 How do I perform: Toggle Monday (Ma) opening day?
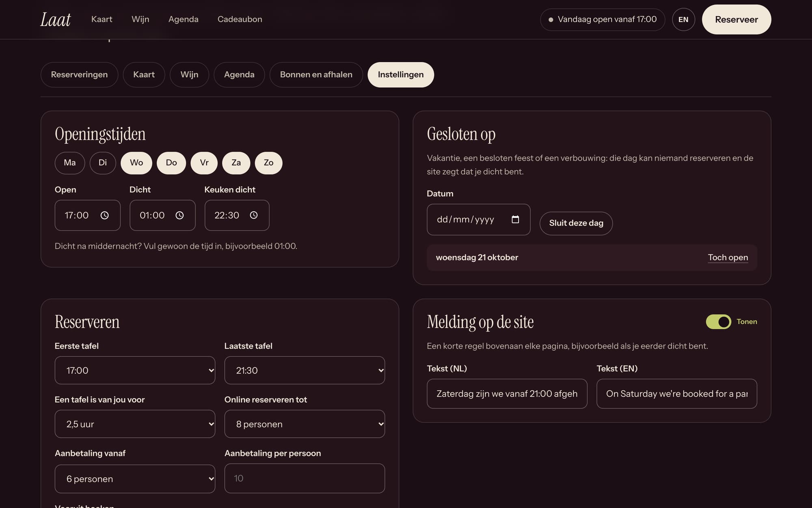[x=70, y=163]
